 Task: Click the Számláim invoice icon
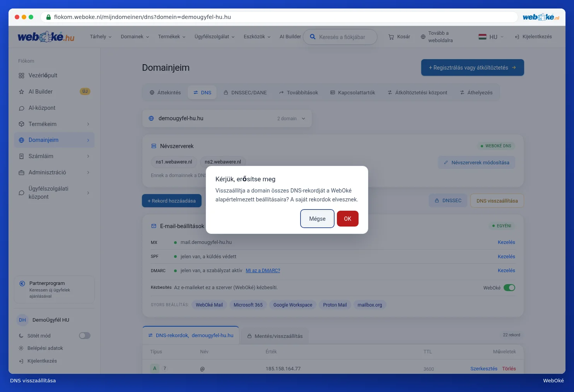pos(21,156)
